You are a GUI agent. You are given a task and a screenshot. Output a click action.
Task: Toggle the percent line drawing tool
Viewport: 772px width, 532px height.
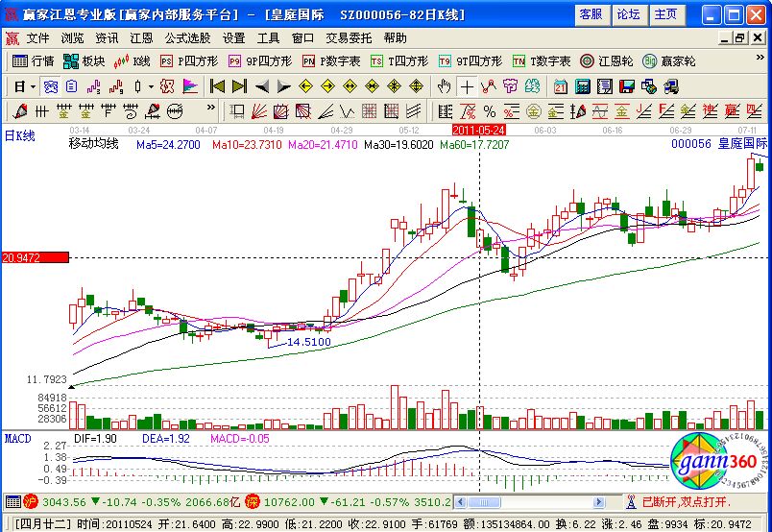(x=489, y=110)
